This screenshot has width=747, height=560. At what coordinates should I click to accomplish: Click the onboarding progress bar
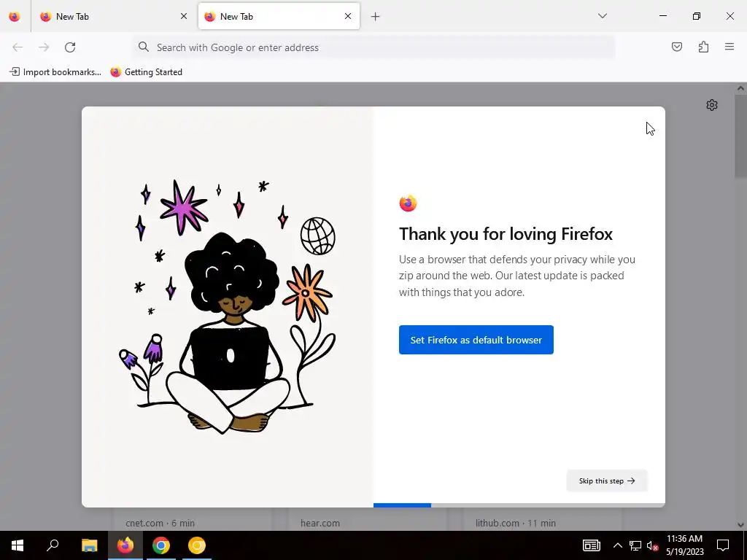coord(519,505)
